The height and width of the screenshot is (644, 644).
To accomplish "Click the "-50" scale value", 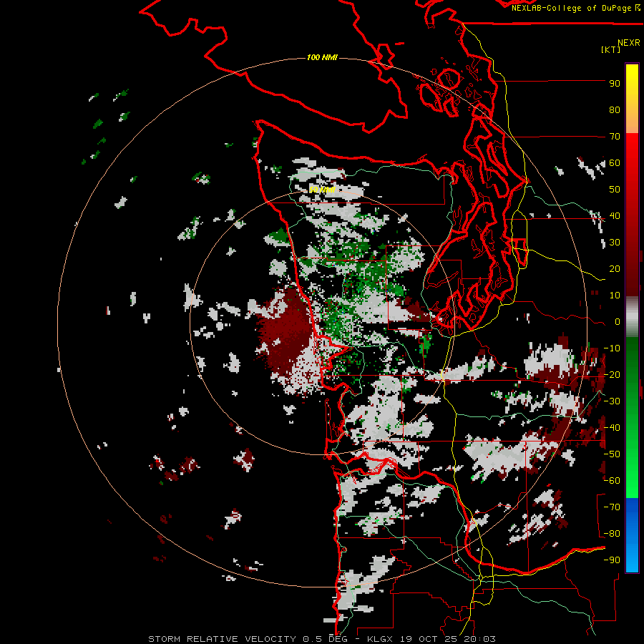I will click(x=612, y=454).
